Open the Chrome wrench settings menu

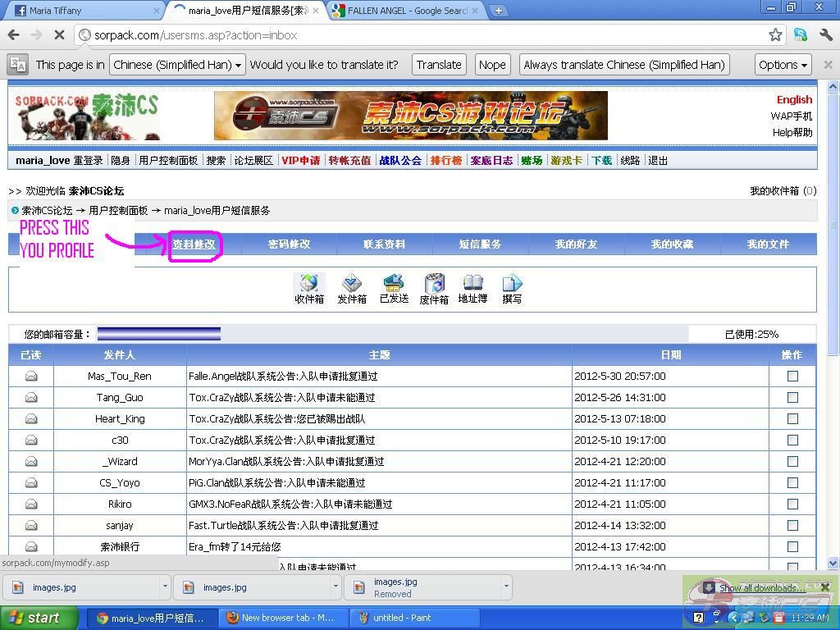[x=825, y=34]
